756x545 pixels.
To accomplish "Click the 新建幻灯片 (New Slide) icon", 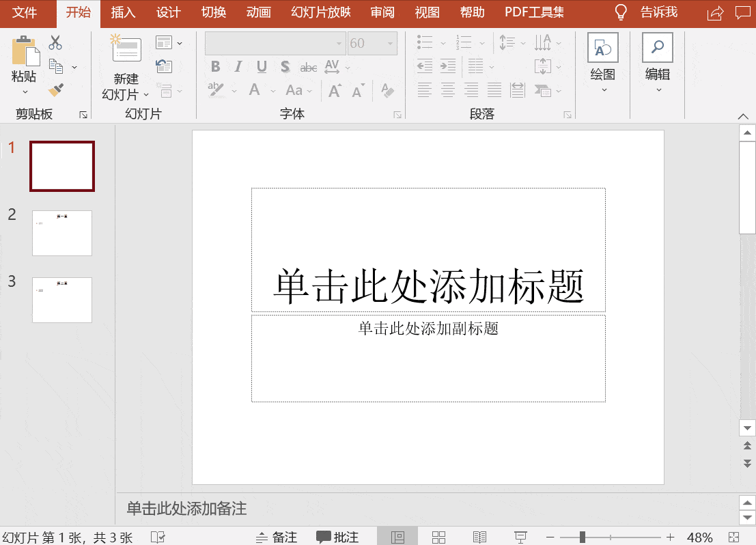I will click(x=126, y=49).
